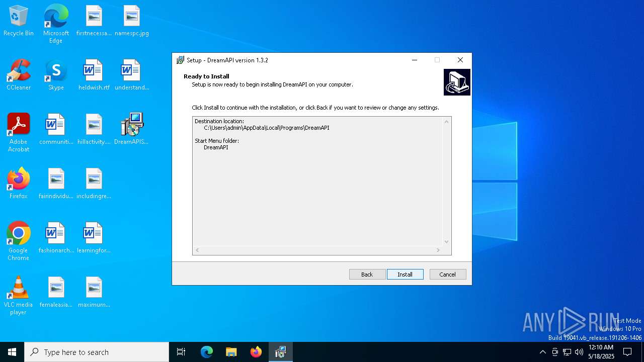Open the notification center icon
The width and height of the screenshot is (644, 362).
[628, 352]
